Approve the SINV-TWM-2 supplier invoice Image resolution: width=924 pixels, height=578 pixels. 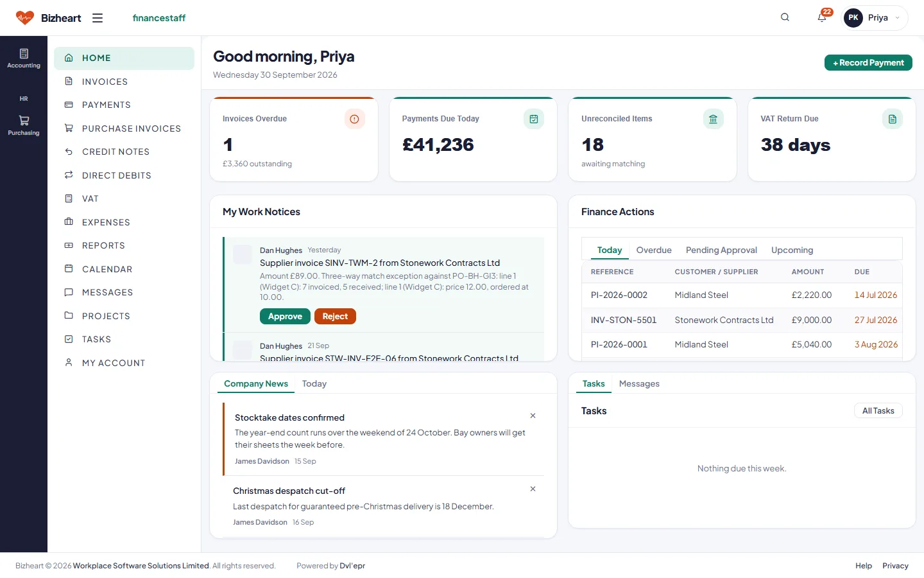point(285,317)
